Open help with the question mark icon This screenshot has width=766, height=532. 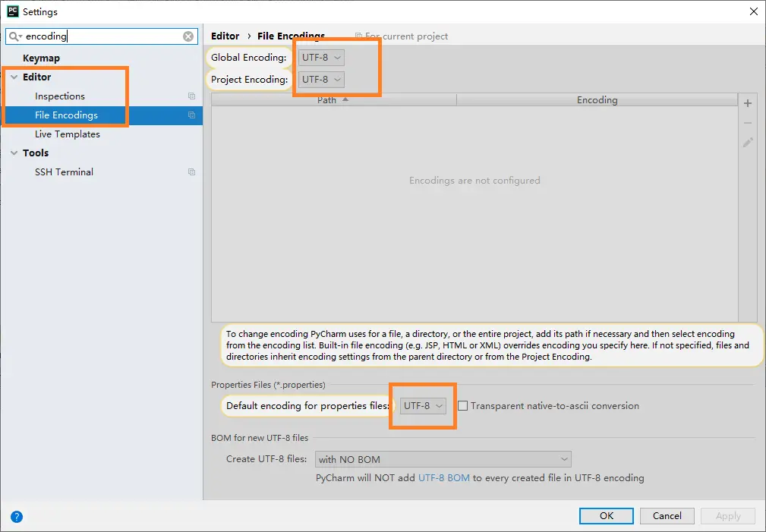(x=17, y=516)
